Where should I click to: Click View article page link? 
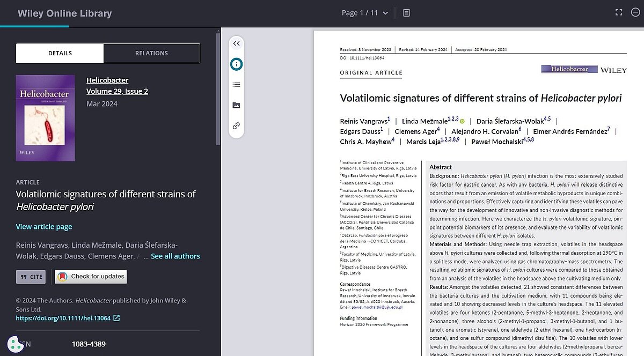pos(44,227)
